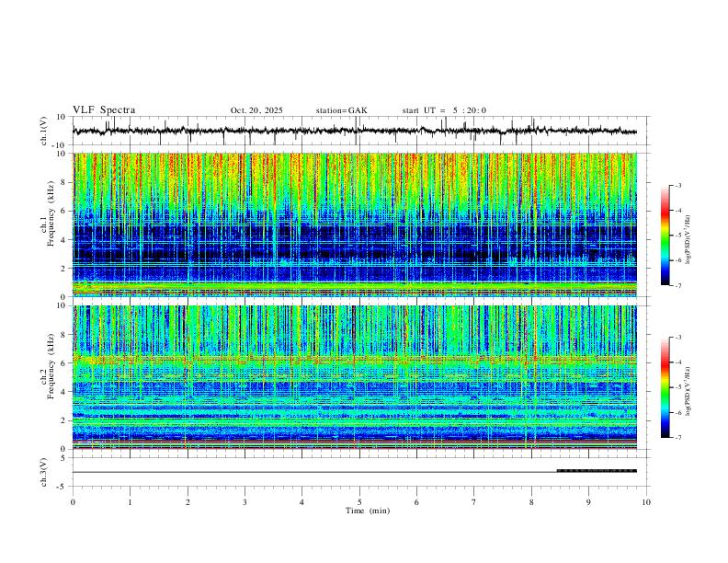728x563 pixels.
Task: Click the time axis tick label '4'
Action: [301, 502]
